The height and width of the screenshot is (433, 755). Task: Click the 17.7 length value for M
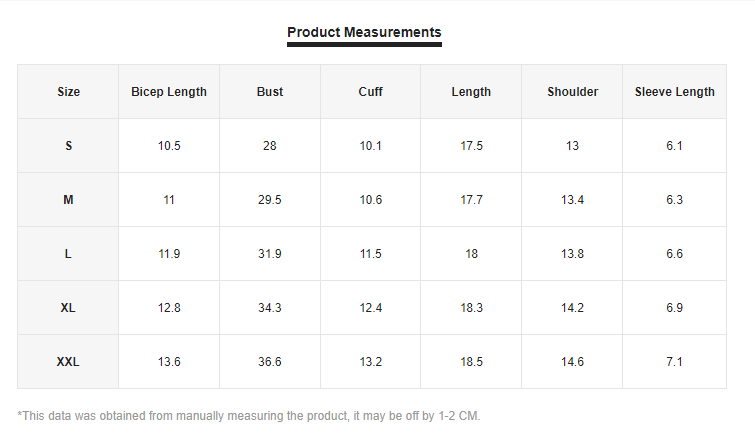click(x=471, y=200)
